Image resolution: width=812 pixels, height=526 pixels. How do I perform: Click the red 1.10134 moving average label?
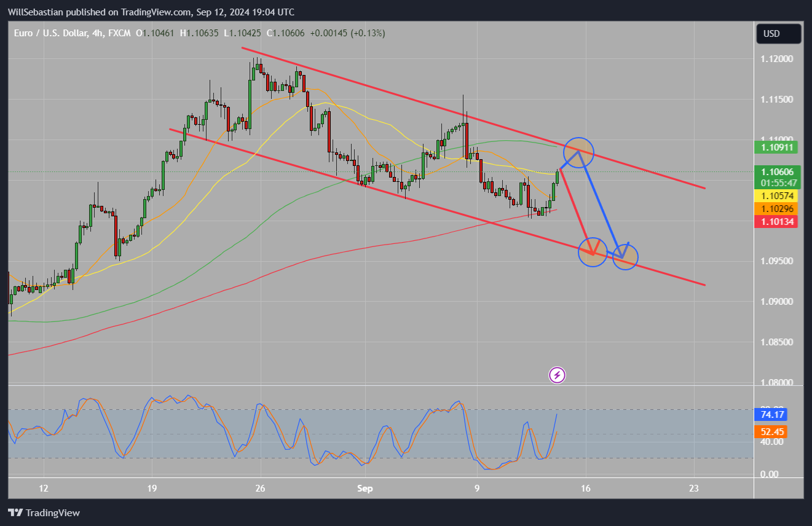pos(776,222)
